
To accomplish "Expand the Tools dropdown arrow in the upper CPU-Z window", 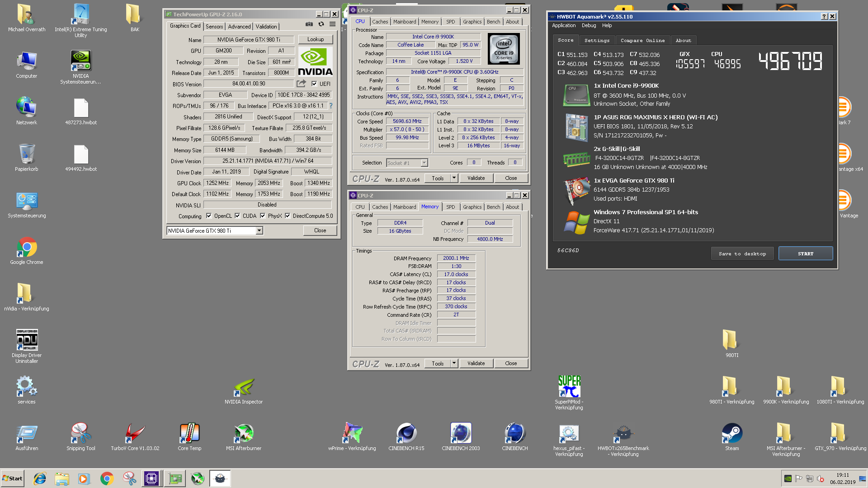I will pyautogui.click(x=454, y=178).
